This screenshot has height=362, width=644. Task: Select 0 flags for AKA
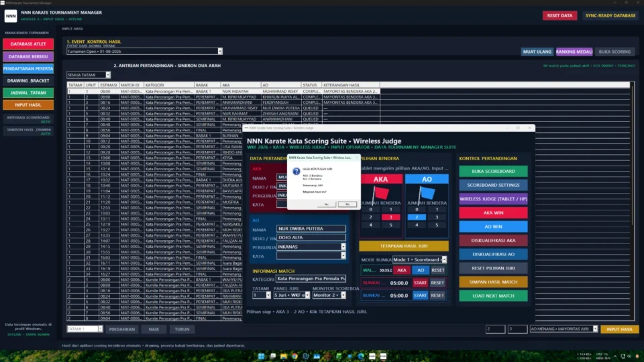point(370,209)
